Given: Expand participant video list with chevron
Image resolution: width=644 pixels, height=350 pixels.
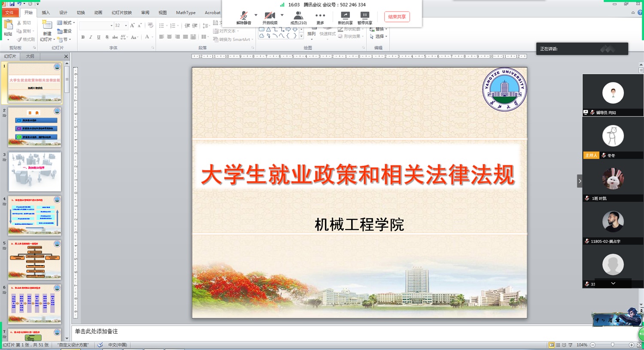Looking at the screenshot, I should (613, 283).
